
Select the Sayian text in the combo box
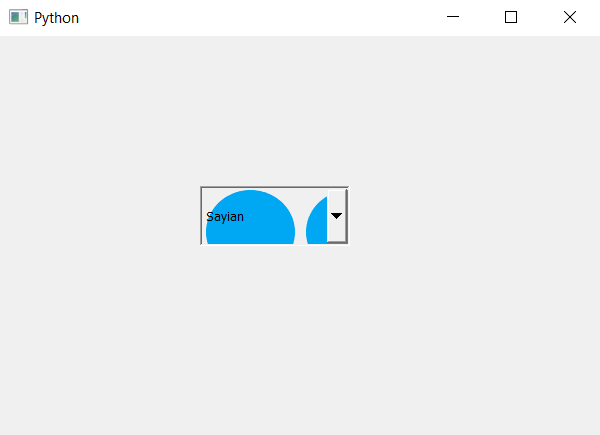tap(225, 217)
